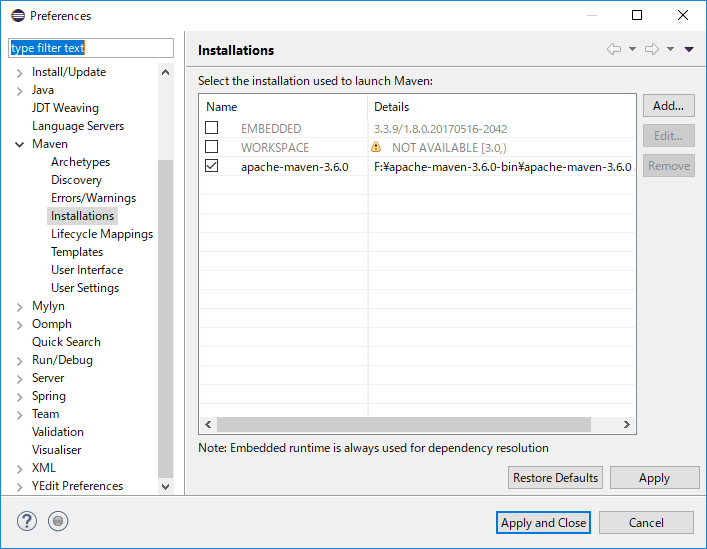Image resolution: width=707 pixels, height=549 pixels.
Task: Expand the Oomph tree node
Action: 19,325
